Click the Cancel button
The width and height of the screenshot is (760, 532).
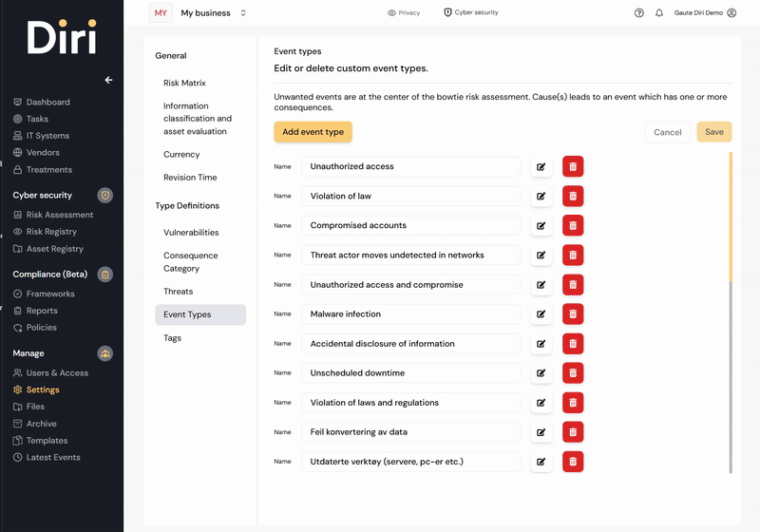668,132
